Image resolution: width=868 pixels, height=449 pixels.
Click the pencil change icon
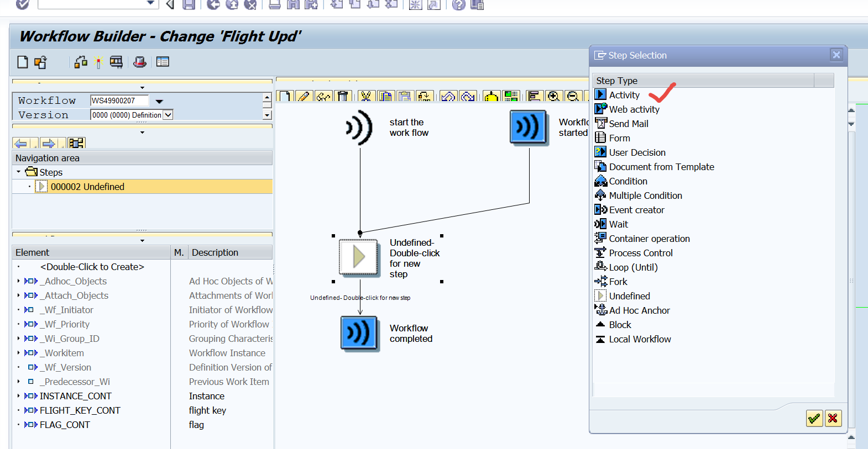(304, 97)
